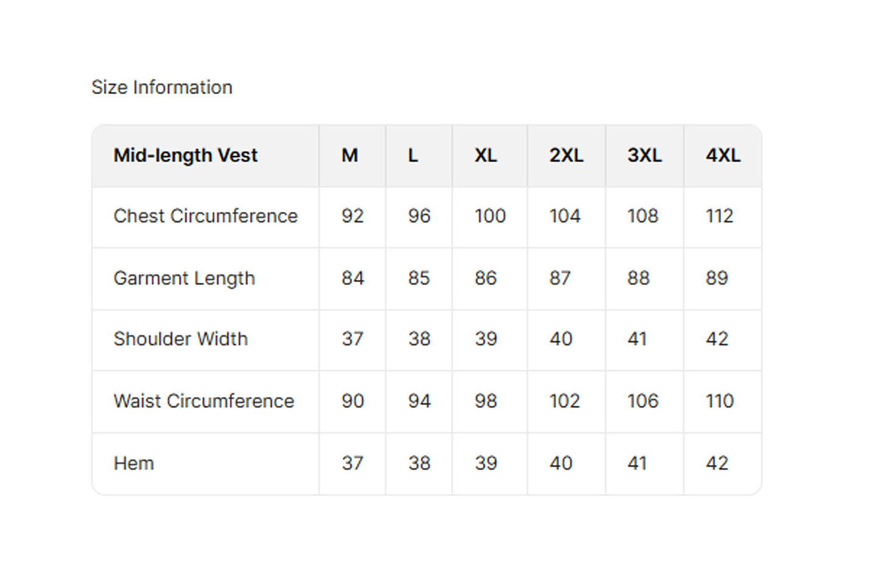Select the Chest Circumference row label

tap(206, 216)
